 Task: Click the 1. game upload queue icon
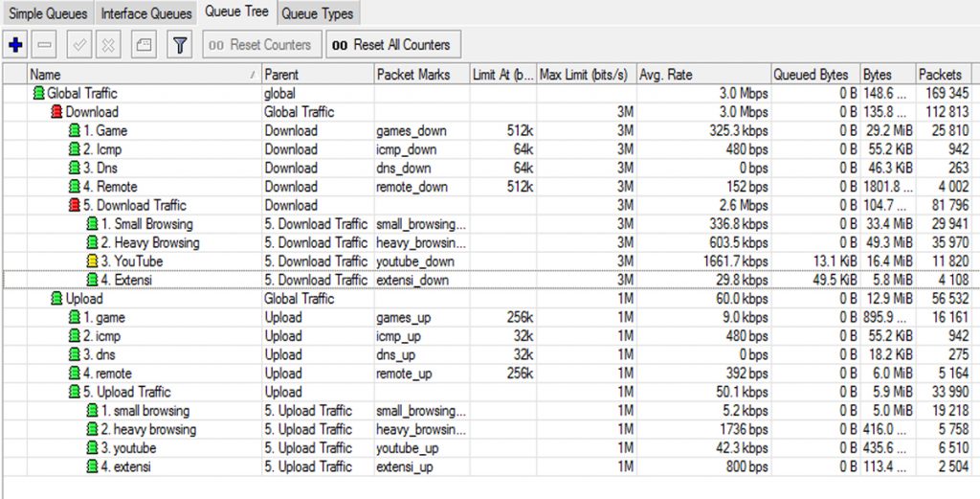75,317
